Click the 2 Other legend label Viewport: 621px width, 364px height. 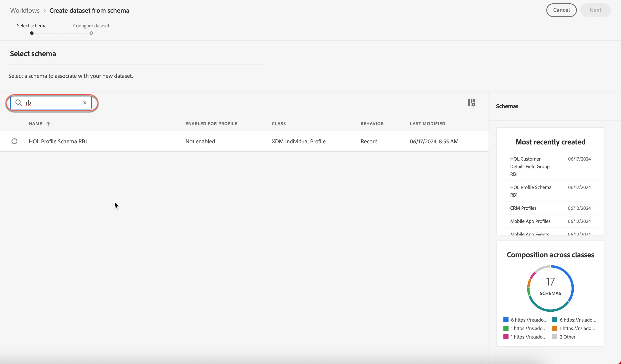click(567, 337)
